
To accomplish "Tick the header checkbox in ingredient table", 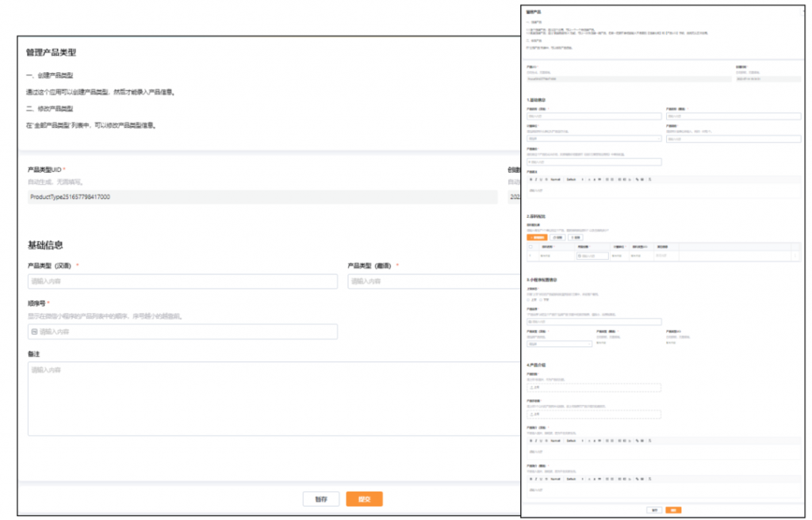I will click(530, 247).
